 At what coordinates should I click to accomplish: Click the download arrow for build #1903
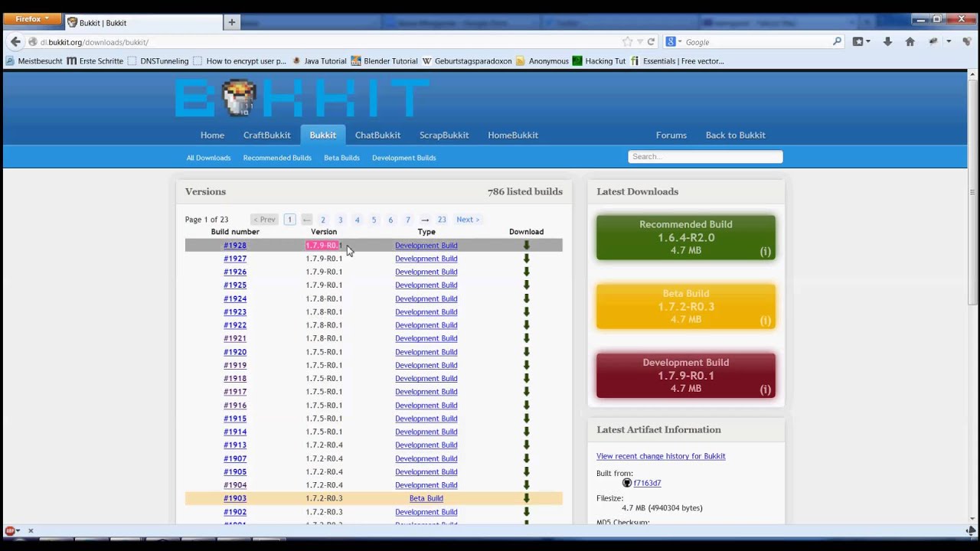(x=526, y=498)
